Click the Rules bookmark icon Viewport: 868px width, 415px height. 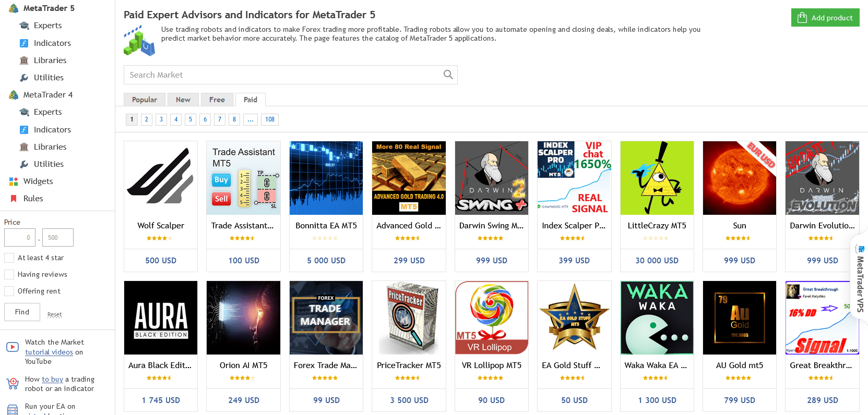[14, 199]
